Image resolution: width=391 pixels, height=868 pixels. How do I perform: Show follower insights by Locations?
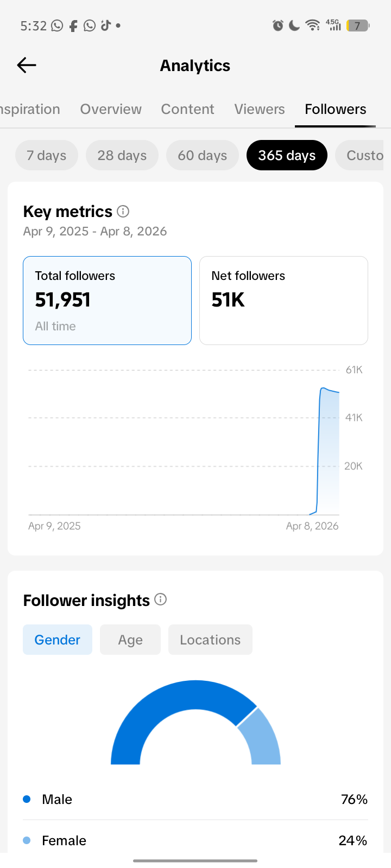click(210, 640)
